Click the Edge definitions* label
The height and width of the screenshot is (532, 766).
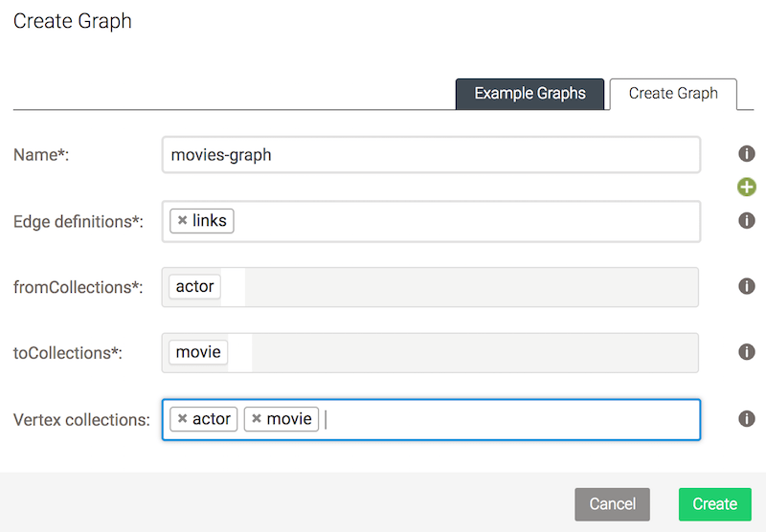point(79,222)
